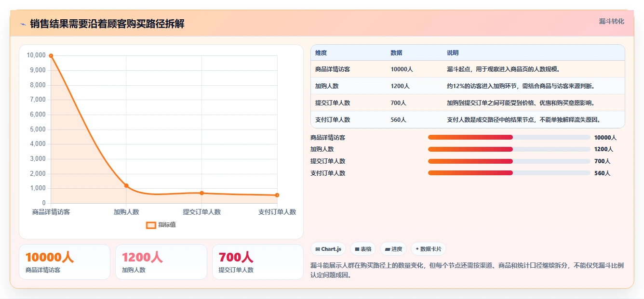Screen dimensions: 644x299
Task: Click the 1,000 y-axis label on the chart
Action: (x=38, y=188)
